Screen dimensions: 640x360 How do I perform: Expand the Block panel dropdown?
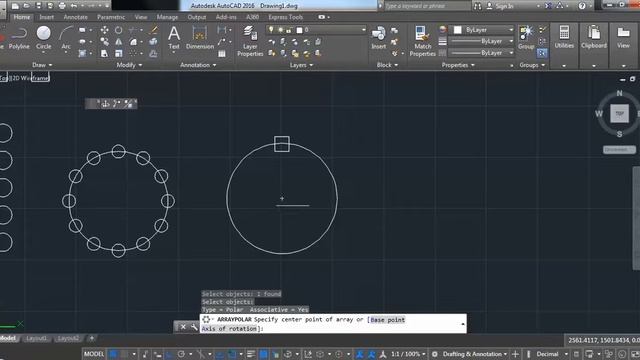tap(387, 65)
